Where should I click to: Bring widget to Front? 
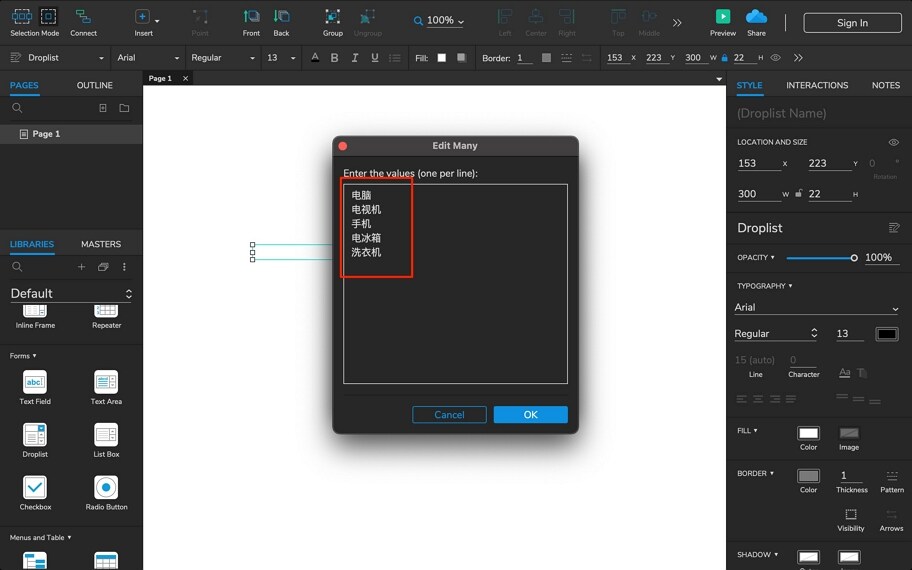(x=251, y=23)
